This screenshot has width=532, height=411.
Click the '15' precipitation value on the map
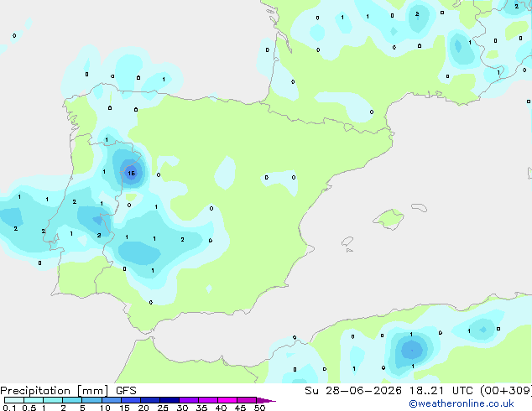coord(131,174)
